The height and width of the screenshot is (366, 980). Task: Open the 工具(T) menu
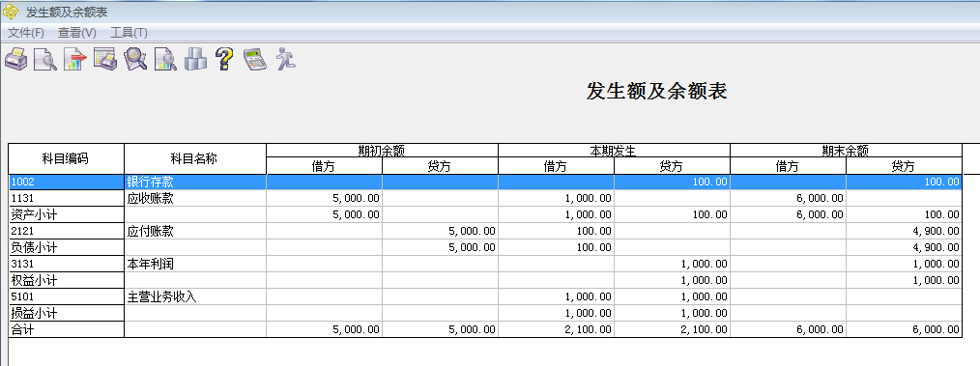coord(129,33)
